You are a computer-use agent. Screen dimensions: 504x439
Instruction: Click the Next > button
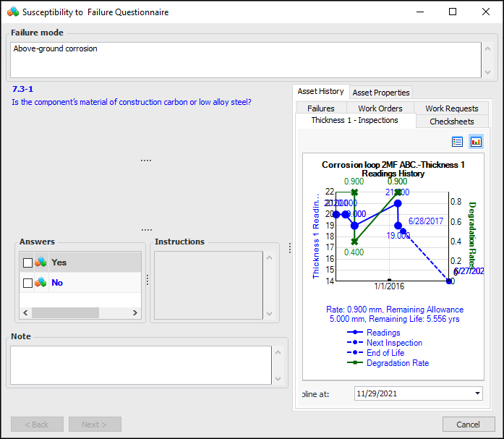coord(95,425)
